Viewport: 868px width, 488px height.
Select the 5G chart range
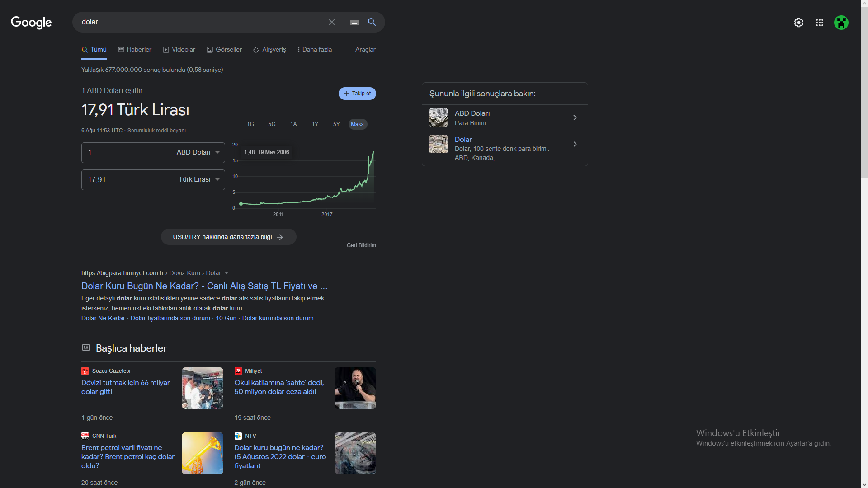272,124
